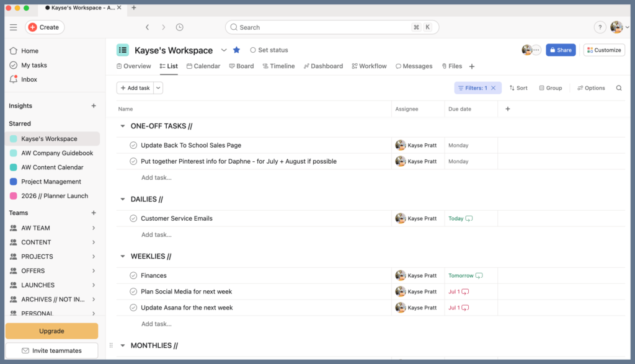Click the Set status circle
The width and height of the screenshot is (635, 364).
(253, 50)
